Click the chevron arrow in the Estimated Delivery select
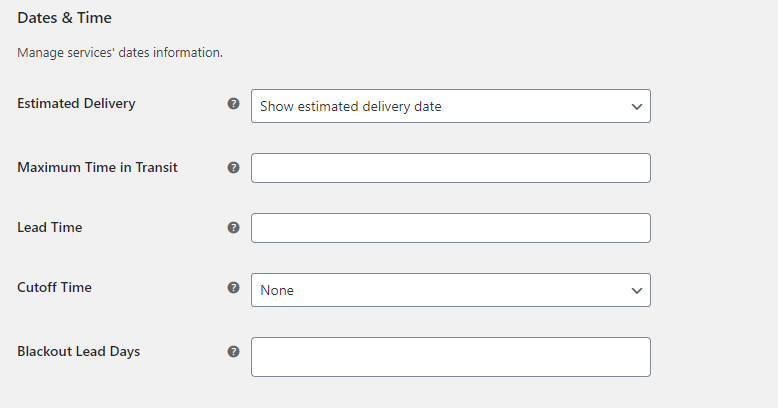The width and height of the screenshot is (778, 408). coord(637,107)
